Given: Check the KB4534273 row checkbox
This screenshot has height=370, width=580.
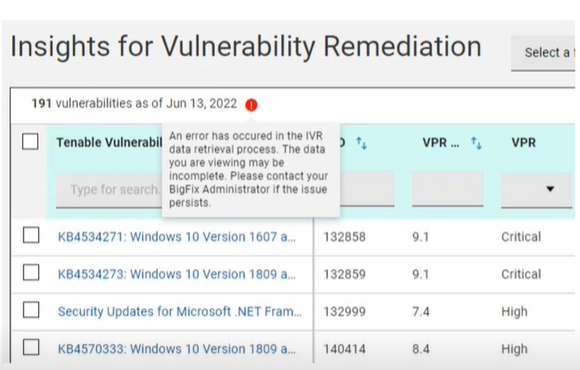Looking at the screenshot, I should [x=31, y=273].
